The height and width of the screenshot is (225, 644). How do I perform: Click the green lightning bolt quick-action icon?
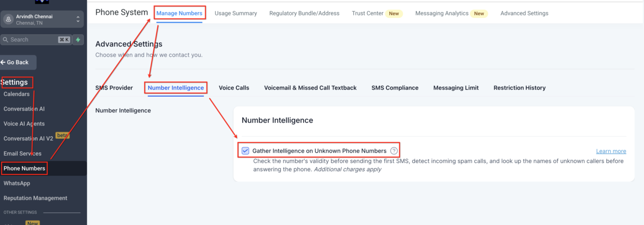click(78, 40)
